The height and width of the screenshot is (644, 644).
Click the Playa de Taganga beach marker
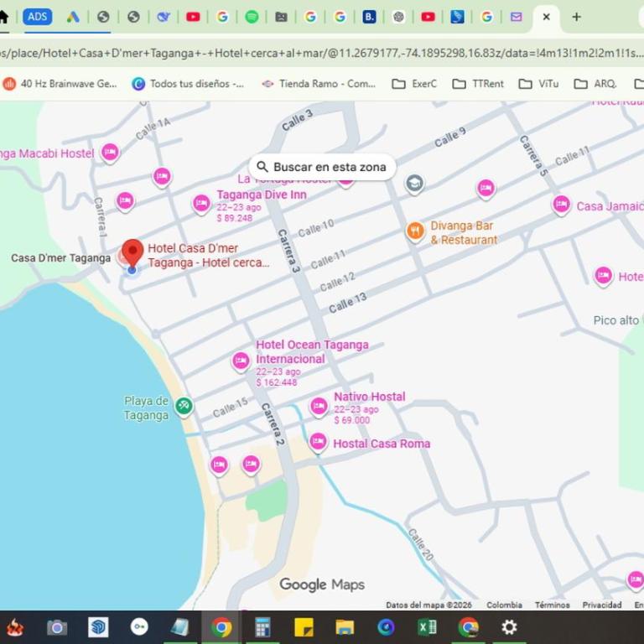(184, 407)
